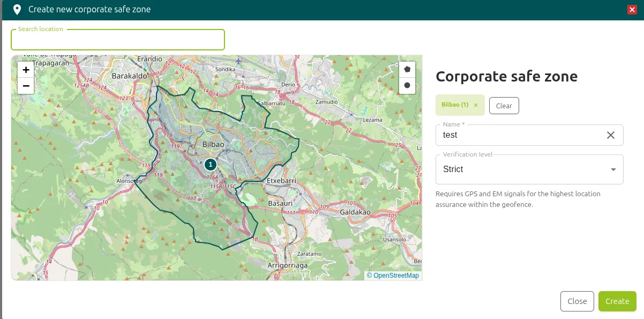The height and width of the screenshot is (319, 644).
Task: Open the Verification level dropdown
Action: pyautogui.click(x=529, y=169)
